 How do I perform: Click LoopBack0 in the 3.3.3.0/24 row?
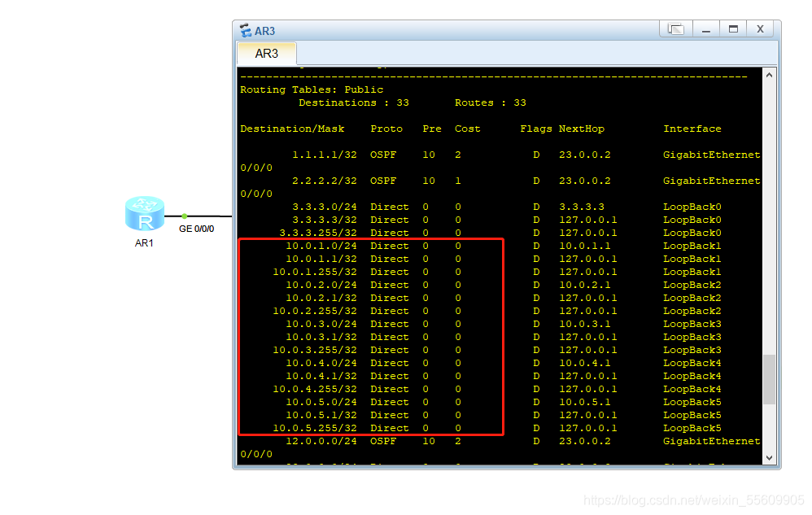point(692,207)
